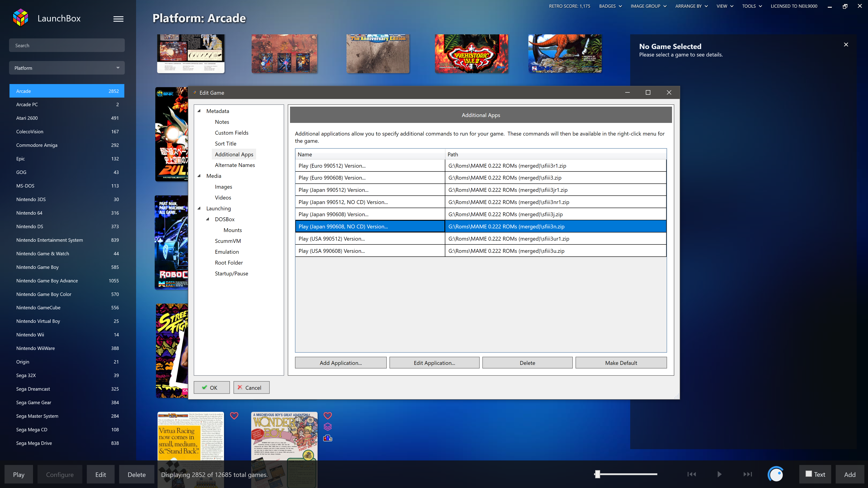
Task: Confirm with the OK button
Action: click(x=212, y=388)
